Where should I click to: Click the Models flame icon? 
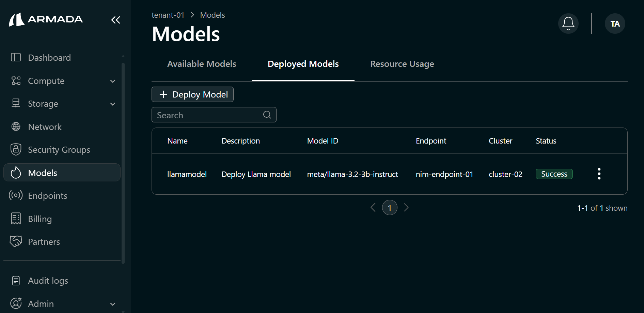[16, 173]
